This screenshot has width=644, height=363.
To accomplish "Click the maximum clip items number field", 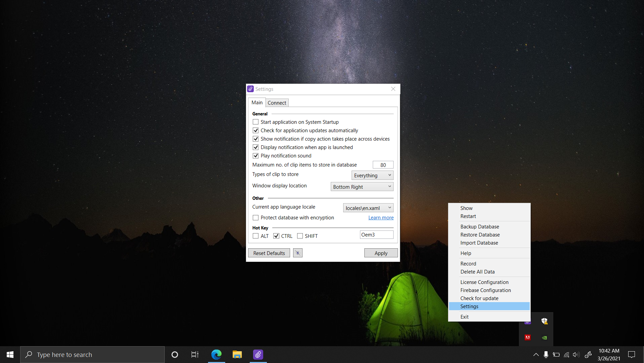I will coord(383,165).
